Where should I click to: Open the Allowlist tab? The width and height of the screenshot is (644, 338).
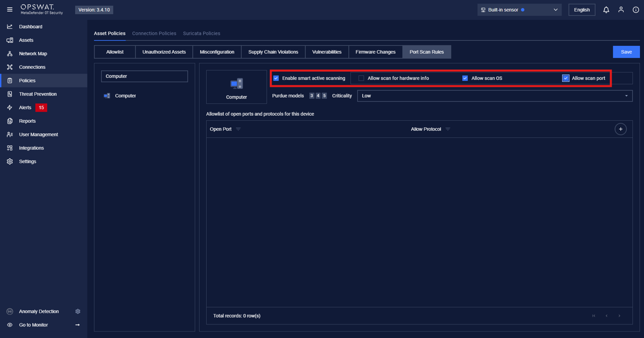115,52
